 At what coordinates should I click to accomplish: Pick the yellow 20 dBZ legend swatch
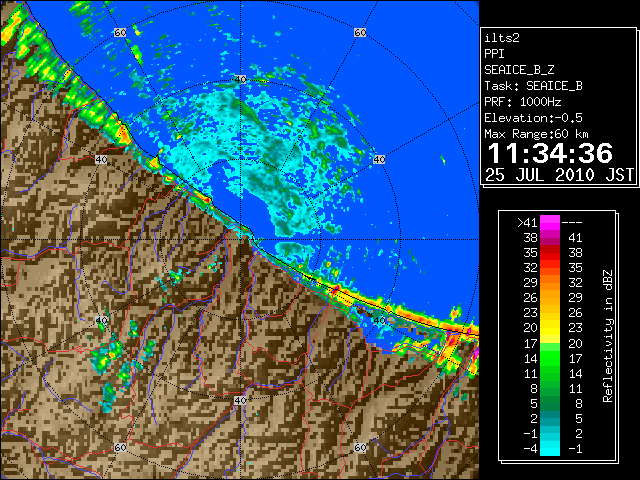(550, 328)
